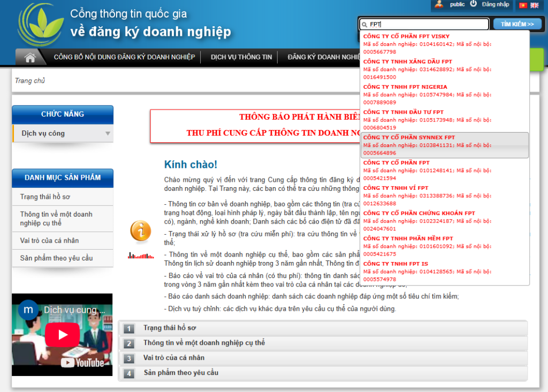Select suggestion CÔNG TY TNHH XĂNG DẦU FPT

445,69
